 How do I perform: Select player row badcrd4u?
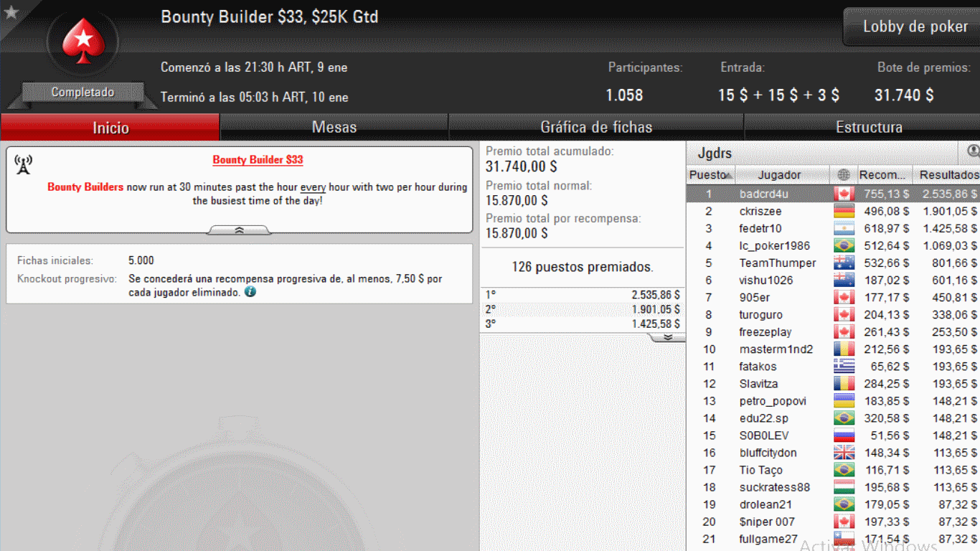click(x=833, y=194)
